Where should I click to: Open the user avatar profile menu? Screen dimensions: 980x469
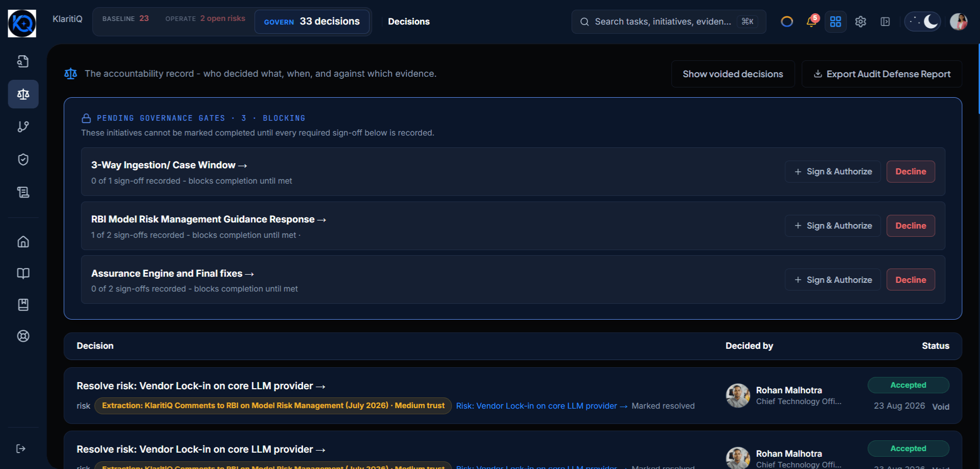tap(959, 21)
